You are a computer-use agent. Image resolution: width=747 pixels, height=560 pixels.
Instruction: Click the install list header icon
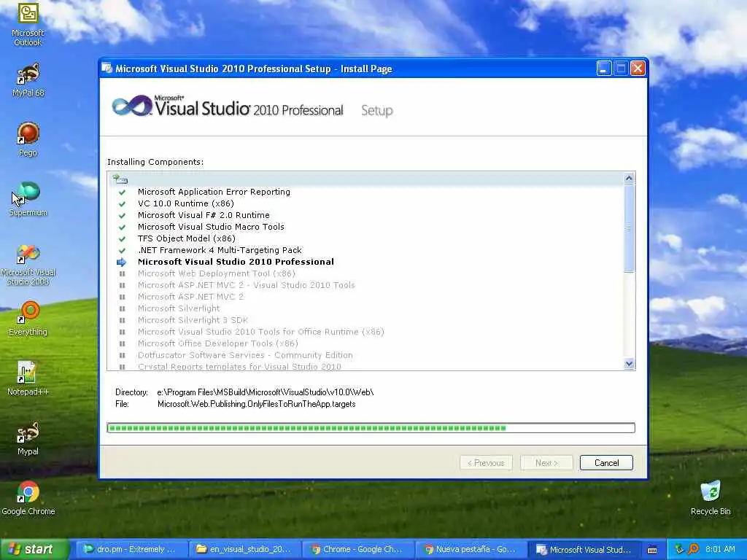120,179
